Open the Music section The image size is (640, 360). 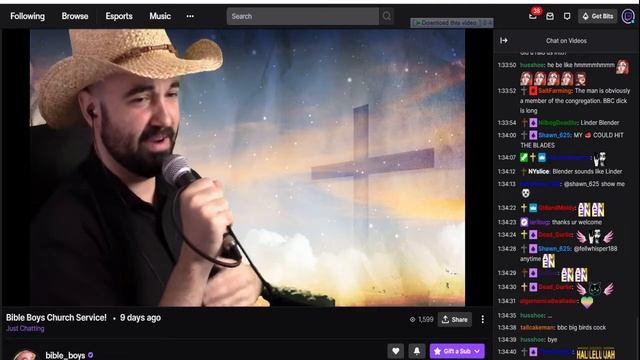point(160,16)
